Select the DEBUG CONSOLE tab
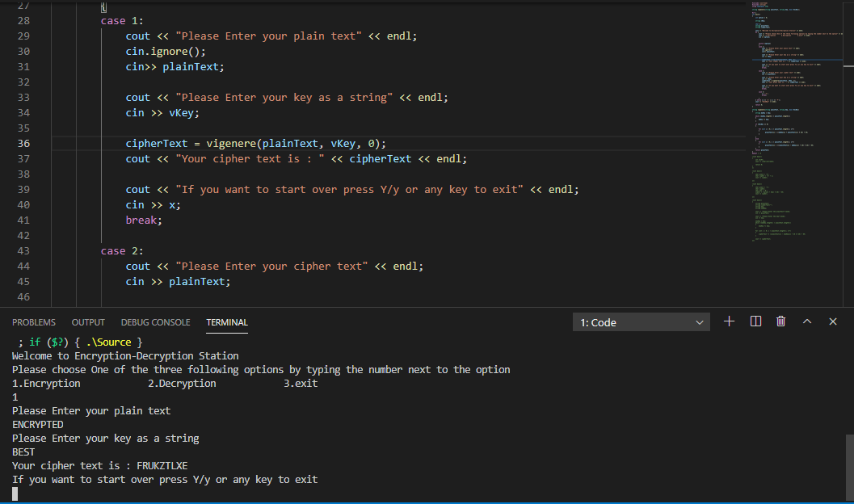854x504 pixels. click(x=155, y=322)
